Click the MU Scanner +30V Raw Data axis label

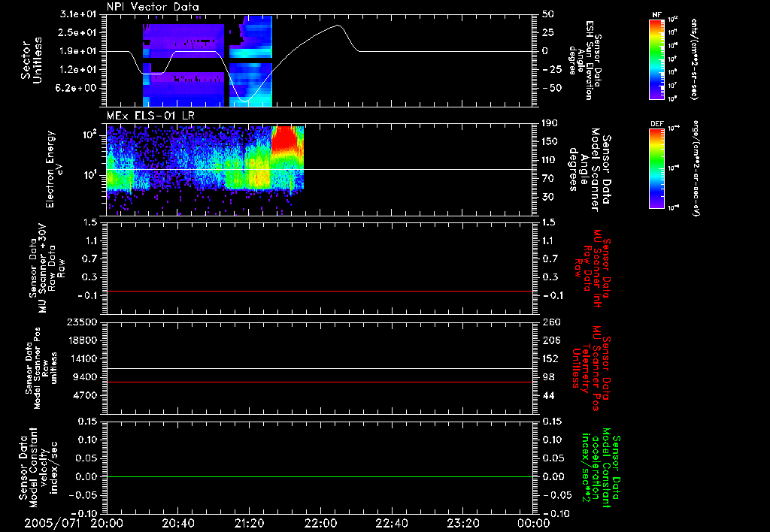coord(47,268)
